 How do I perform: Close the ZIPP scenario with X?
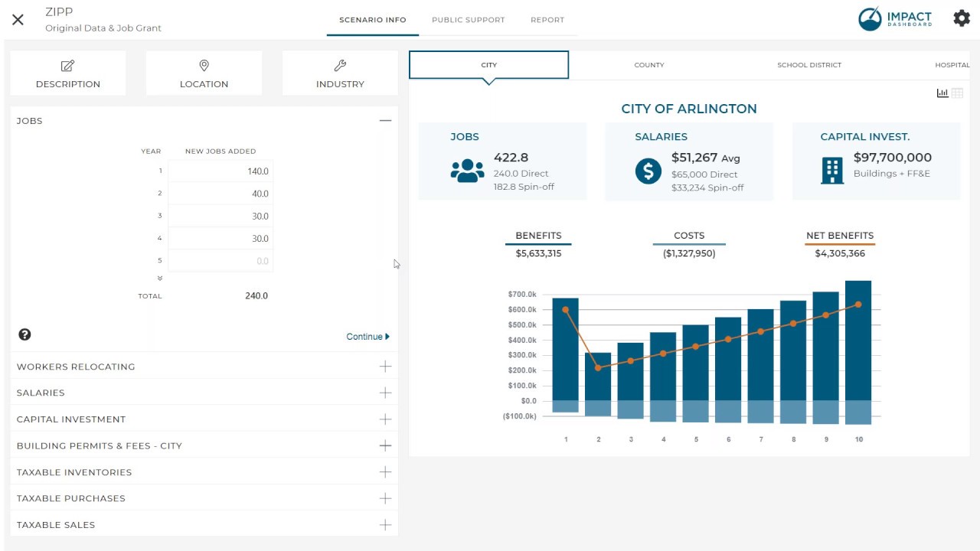(18, 20)
